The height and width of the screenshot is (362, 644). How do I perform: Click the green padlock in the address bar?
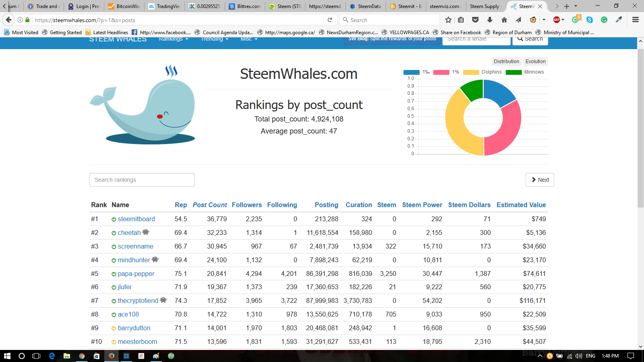(27, 20)
